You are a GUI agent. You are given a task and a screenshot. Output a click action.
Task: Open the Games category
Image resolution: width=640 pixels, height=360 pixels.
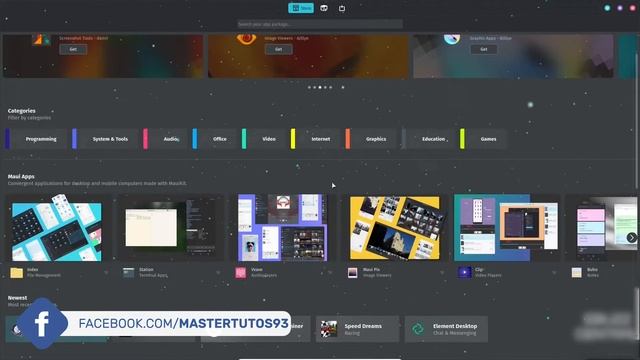(483, 139)
